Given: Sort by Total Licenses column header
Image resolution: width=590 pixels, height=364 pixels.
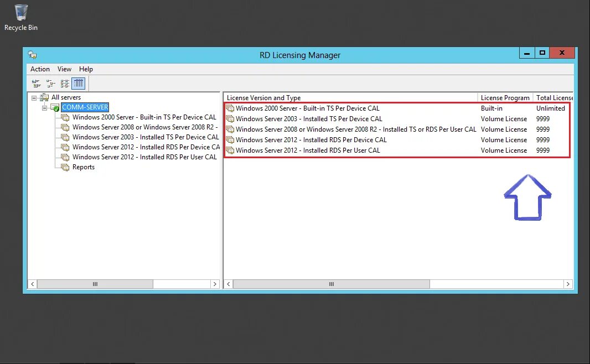Looking at the screenshot, I should coord(553,98).
